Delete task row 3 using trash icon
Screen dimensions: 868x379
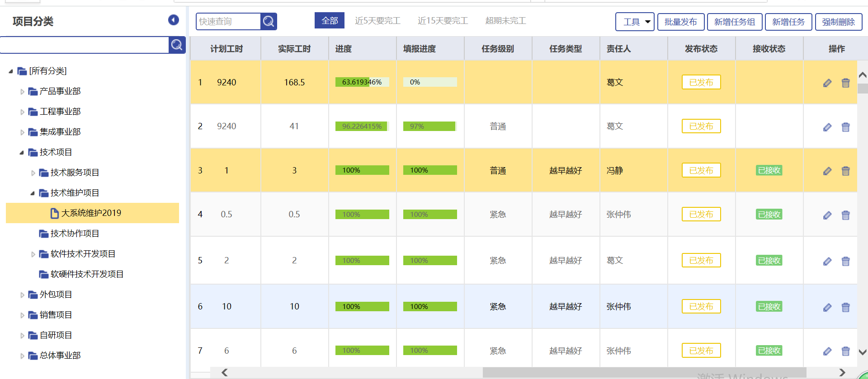(845, 171)
